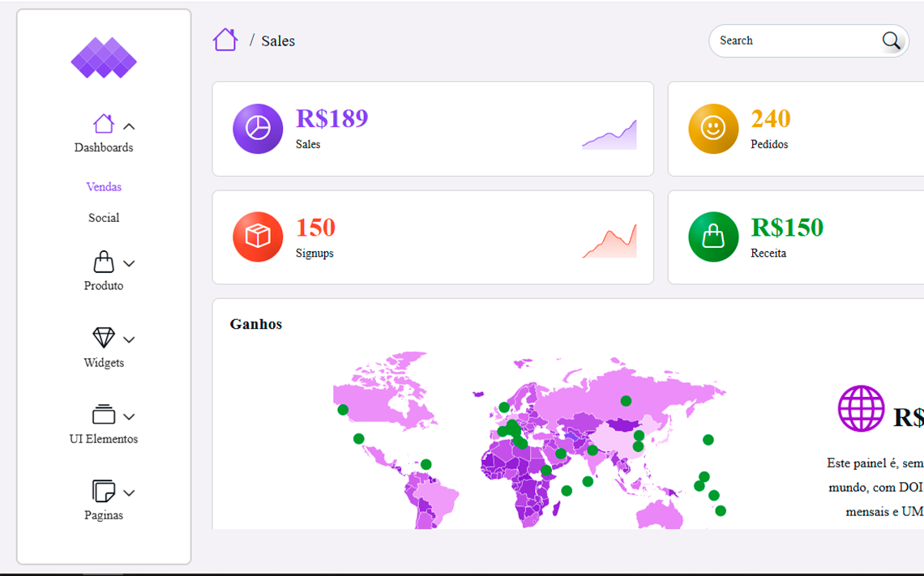The image size is (924, 576).
Task: Open the Produto menu label
Action: [x=104, y=286]
